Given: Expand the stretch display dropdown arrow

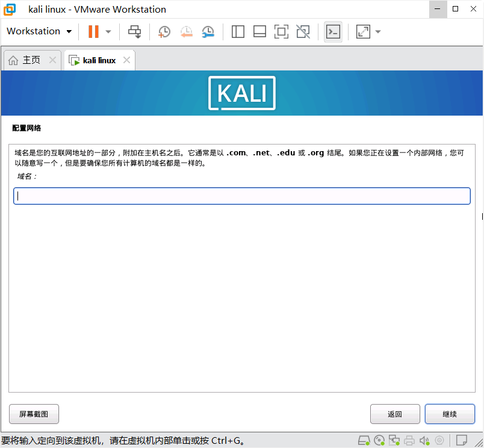Looking at the screenshot, I should pyautogui.click(x=378, y=31).
